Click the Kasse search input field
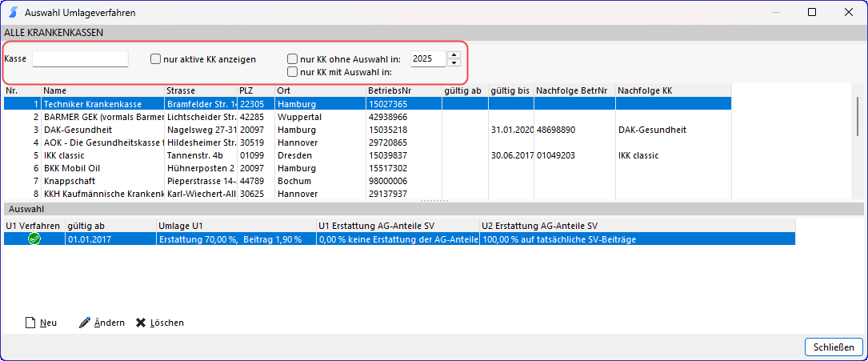 (80, 58)
